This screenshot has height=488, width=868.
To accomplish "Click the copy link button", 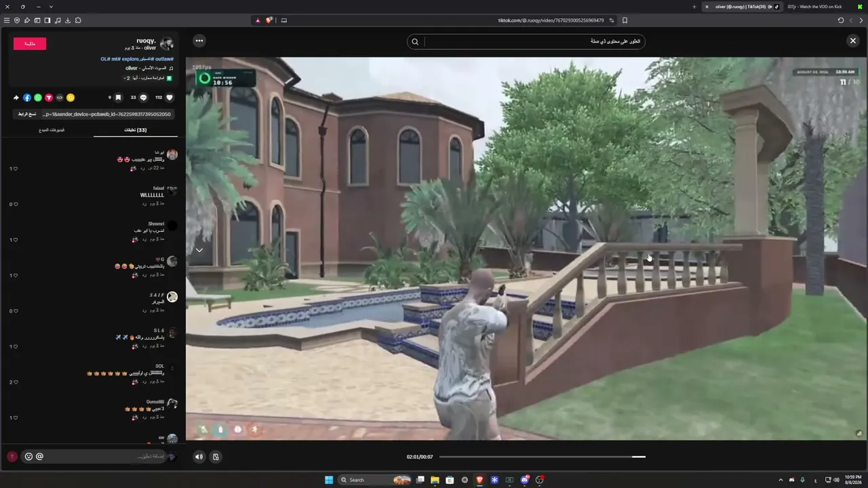I will (x=27, y=114).
